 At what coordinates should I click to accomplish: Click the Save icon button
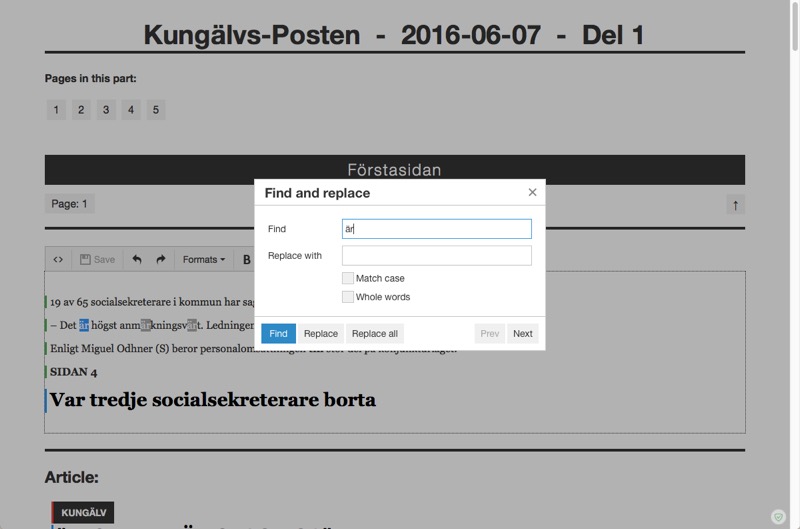97,260
